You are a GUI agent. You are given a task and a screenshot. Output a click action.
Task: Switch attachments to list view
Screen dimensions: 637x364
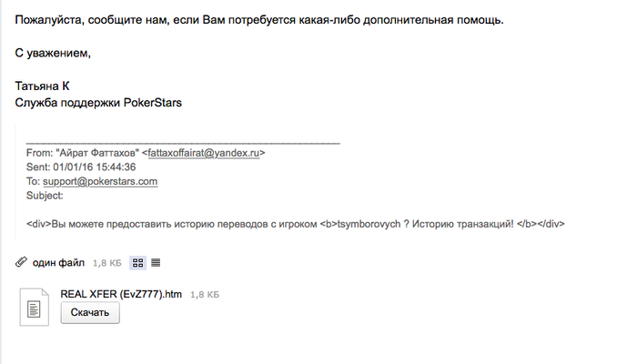(156, 263)
